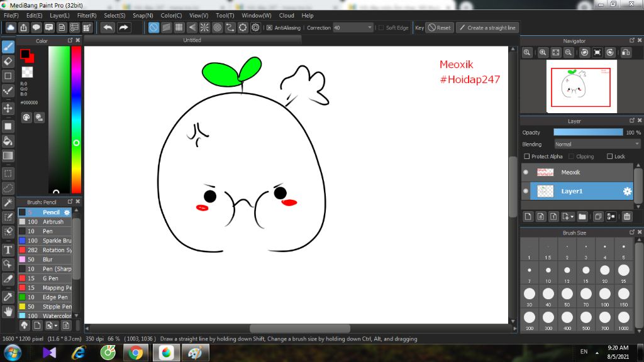
Task: Open the Color menu
Action: click(171, 16)
